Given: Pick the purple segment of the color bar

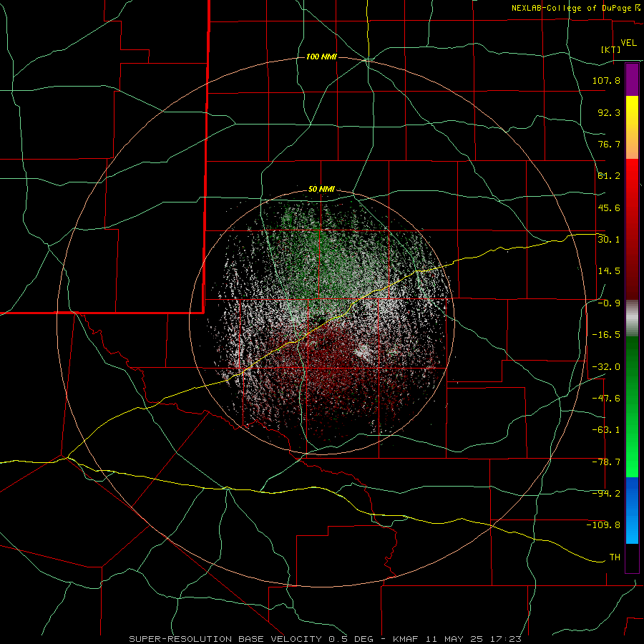Looking at the screenshot, I should pos(632,79).
